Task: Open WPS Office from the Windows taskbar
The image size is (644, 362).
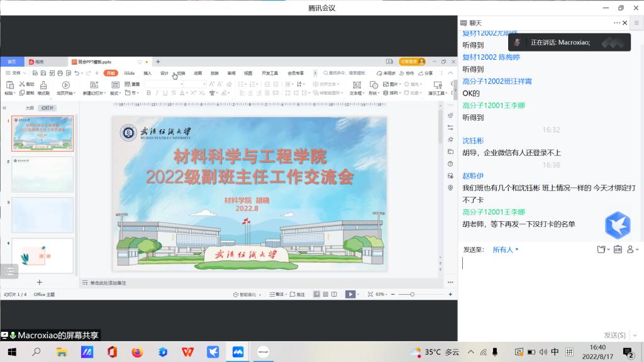Action: [x=187, y=351]
